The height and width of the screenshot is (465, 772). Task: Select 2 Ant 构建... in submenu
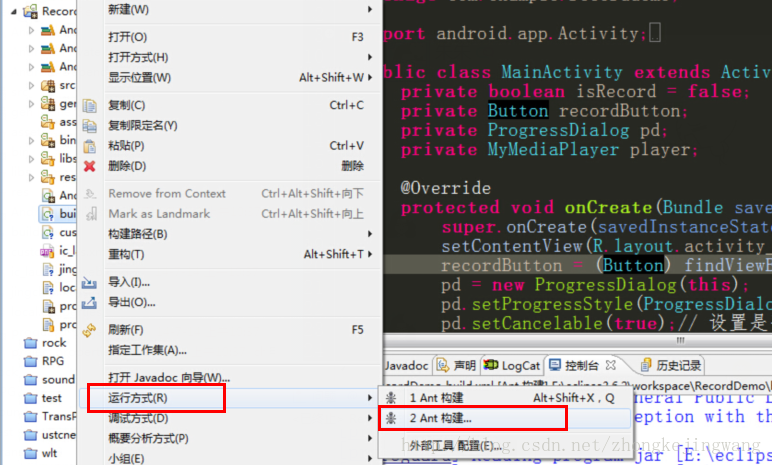click(x=505, y=418)
